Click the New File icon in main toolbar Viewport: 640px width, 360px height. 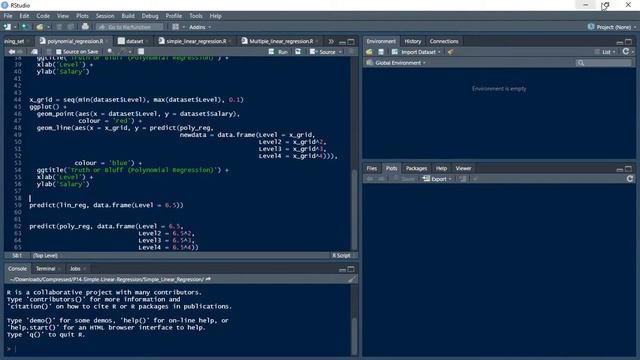(7, 27)
